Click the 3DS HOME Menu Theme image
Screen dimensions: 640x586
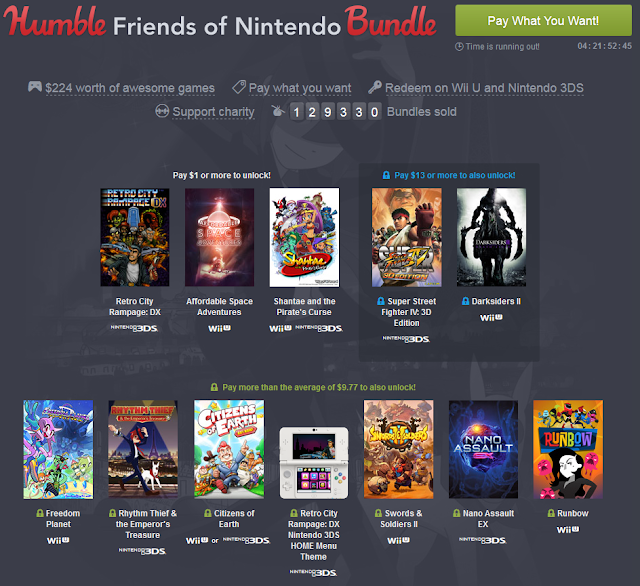click(314, 463)
